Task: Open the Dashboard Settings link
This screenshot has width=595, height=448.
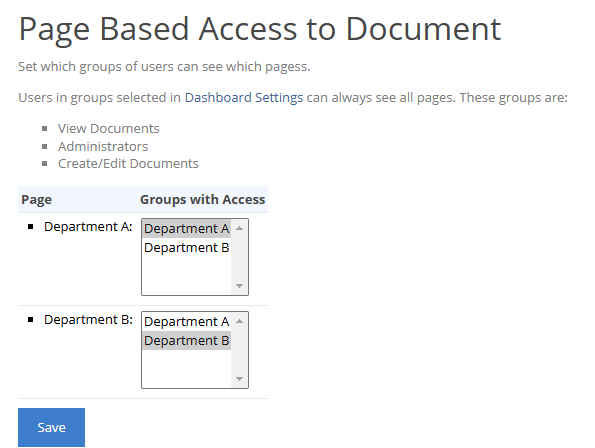Action: (x=244, y=97)
